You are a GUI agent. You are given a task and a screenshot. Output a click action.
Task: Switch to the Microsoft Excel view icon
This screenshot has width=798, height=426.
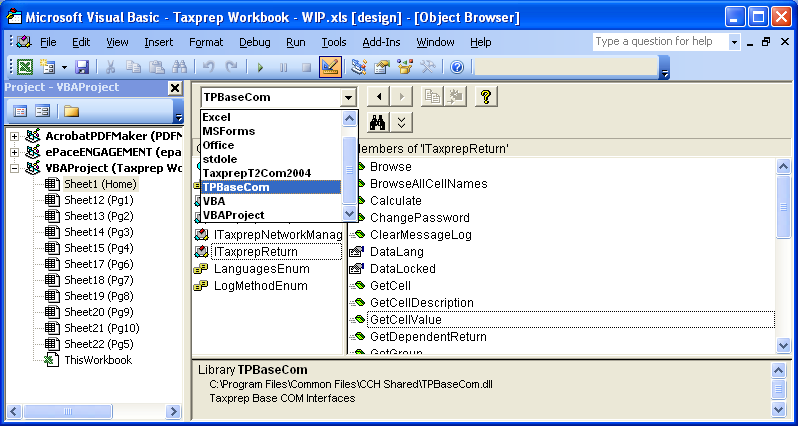(25, 67)
